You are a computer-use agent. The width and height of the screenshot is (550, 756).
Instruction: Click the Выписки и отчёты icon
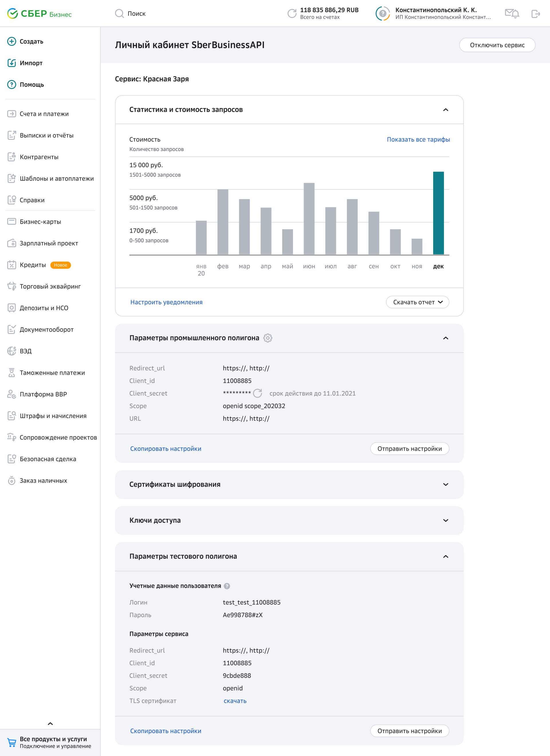coord(12,135)
